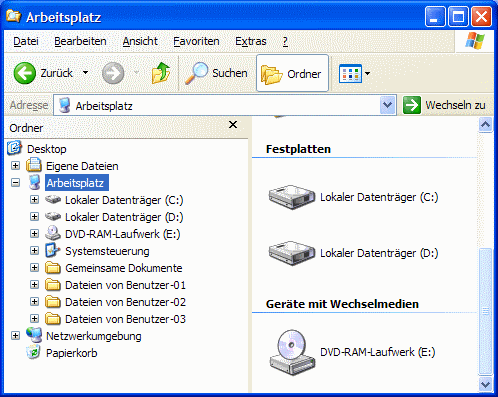Viewport: 498px width, 397px height.
Task: Open the Bearbeiten menu
Action: point(80,41)
